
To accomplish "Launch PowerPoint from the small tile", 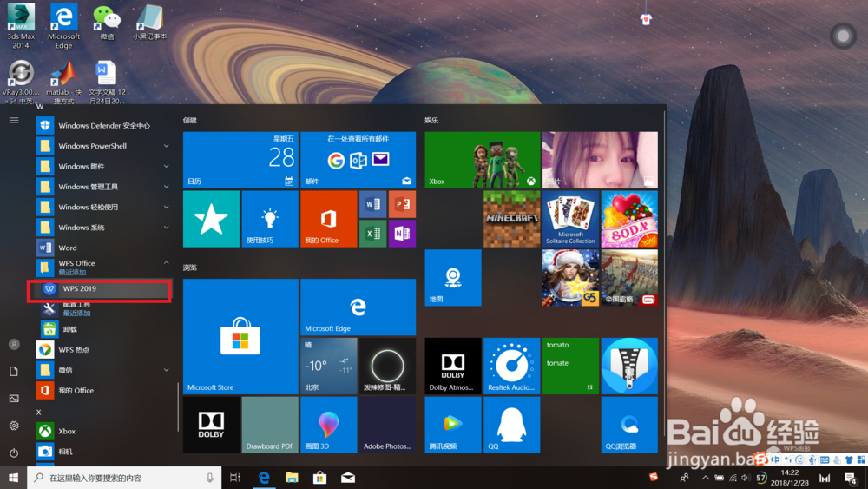I will 402,204.
